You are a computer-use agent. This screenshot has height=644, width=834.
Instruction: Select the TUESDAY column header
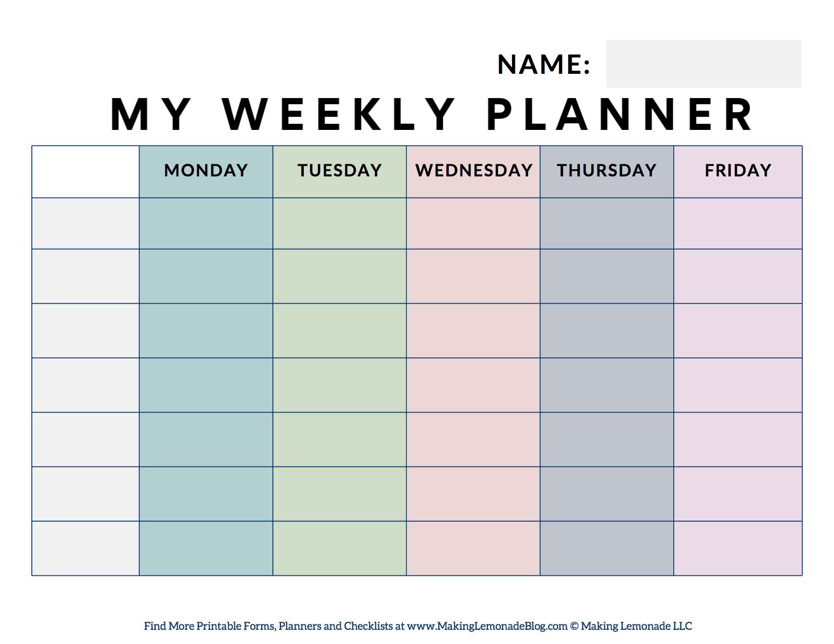pos(340,171)
